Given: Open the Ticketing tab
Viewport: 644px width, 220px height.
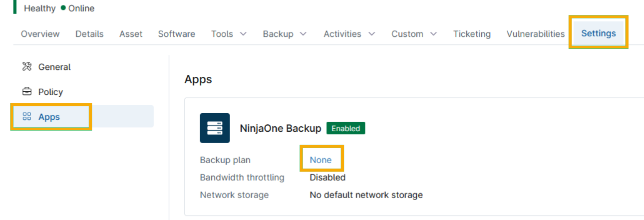Looking at the screenshot, I should click(x=472, y=34).
